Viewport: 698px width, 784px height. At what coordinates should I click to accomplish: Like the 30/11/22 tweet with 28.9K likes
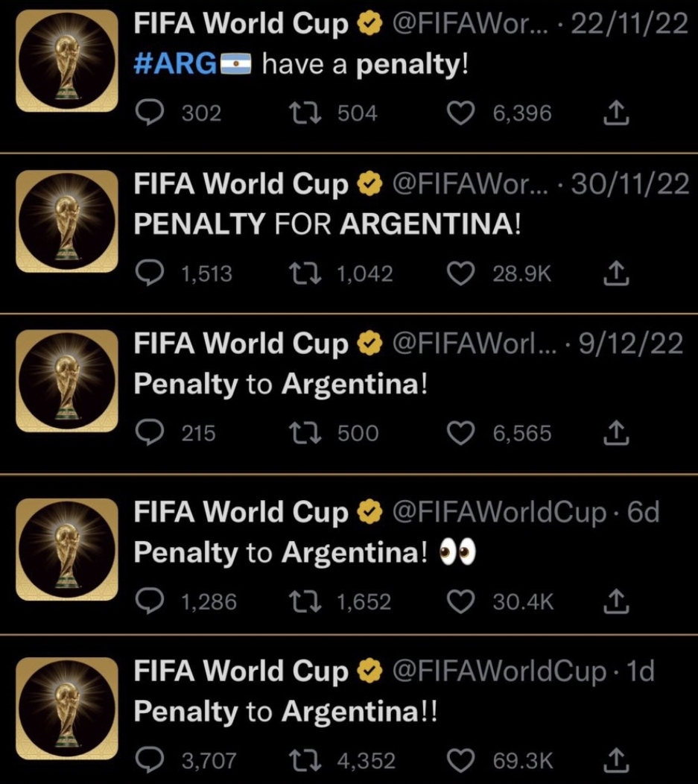[460, 274]
